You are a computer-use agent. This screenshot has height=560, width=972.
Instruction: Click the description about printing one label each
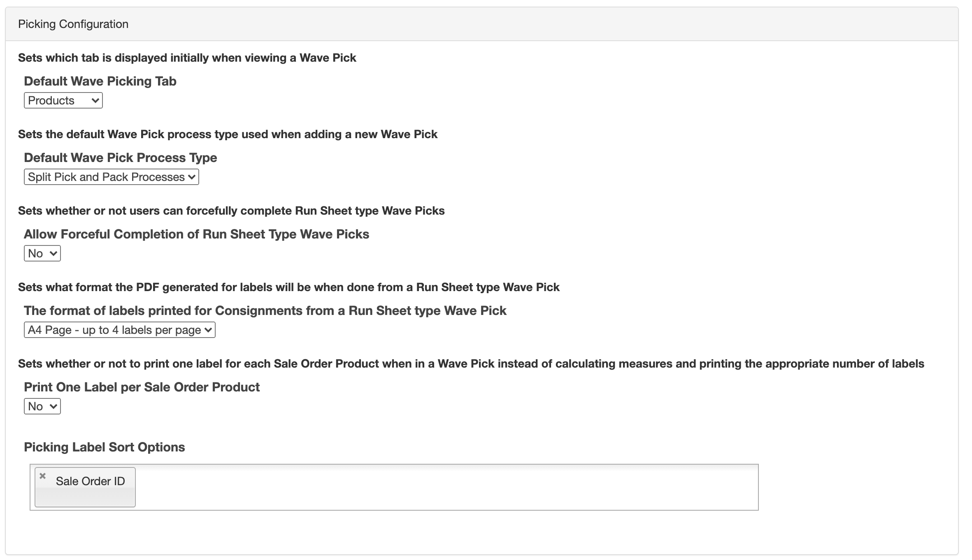[x=471, y=363]
